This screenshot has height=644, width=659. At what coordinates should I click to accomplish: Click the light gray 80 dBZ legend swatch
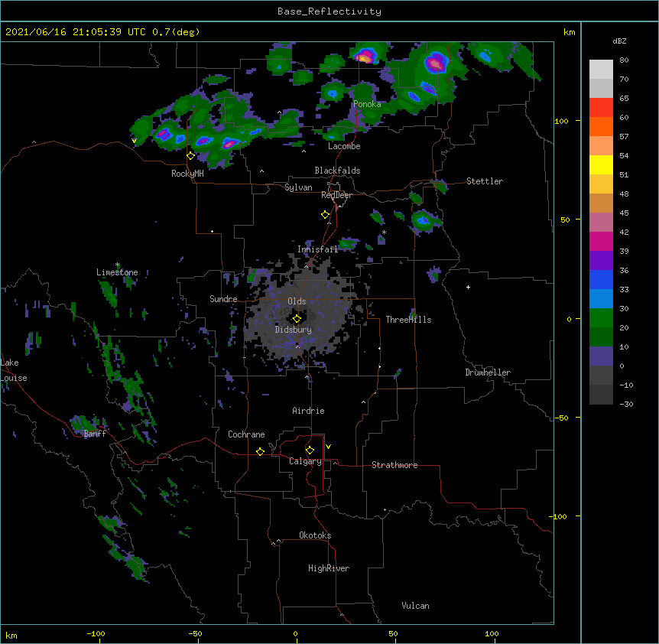[x=601, y=69]
